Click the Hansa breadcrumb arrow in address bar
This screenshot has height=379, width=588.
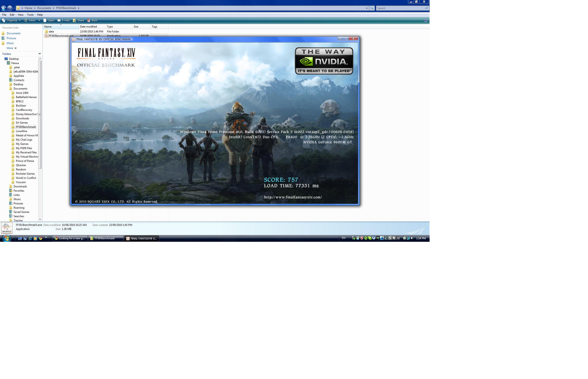(35, 8)
